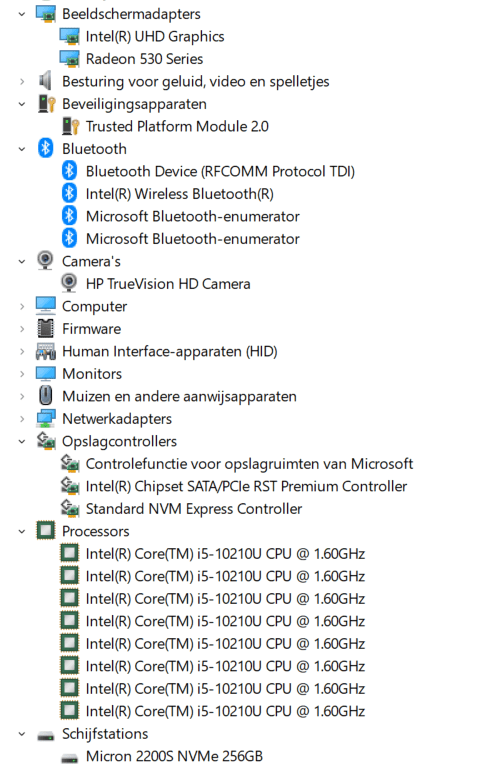This screenshot has height=767, width=487.
Task: Click the Radeon 530 Series adapter icon
Action: pos(69,59)
